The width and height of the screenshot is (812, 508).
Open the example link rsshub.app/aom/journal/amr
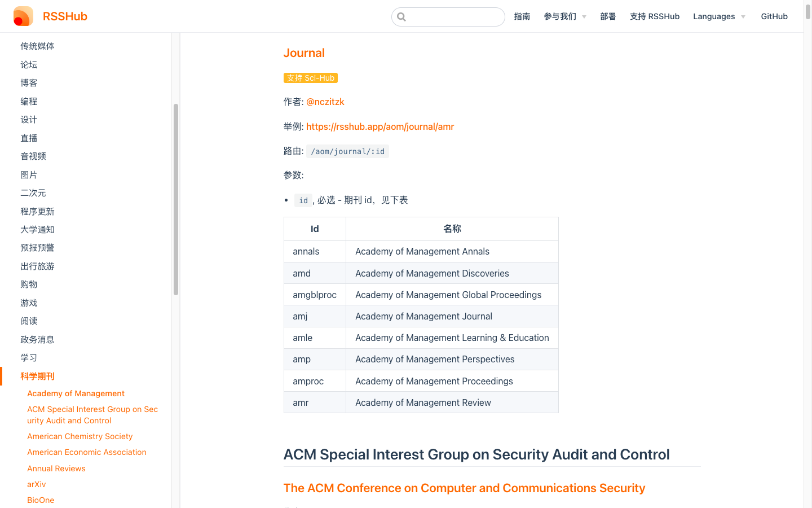(380, 126)
